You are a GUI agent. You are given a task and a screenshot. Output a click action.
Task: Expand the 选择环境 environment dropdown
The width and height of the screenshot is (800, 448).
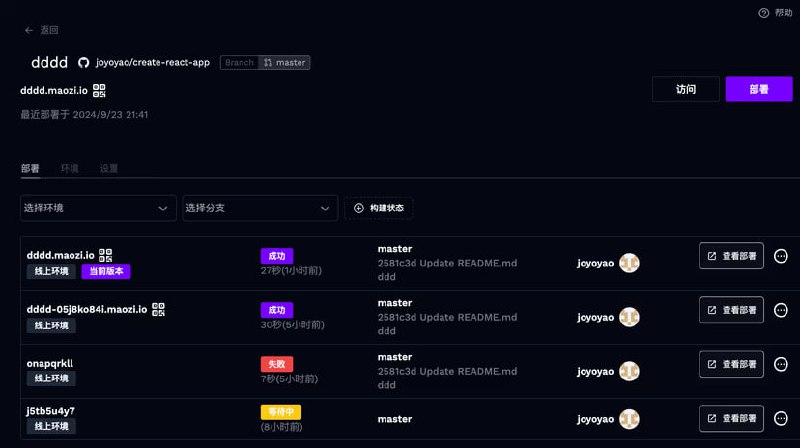(98, 208)
